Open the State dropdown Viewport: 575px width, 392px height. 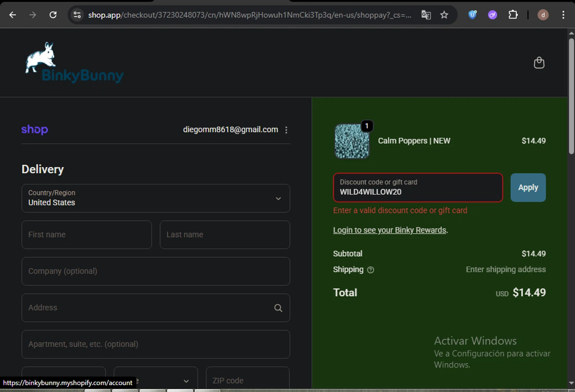[156, 379]
